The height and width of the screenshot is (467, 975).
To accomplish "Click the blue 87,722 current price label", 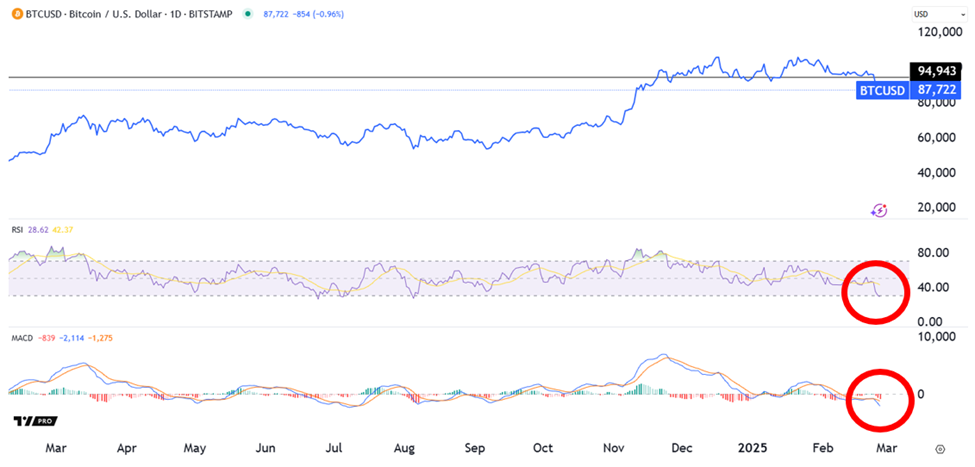I will (x=938, y=90).
